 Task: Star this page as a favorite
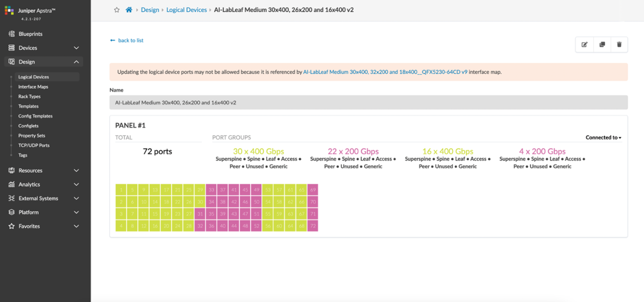[117, 10]
